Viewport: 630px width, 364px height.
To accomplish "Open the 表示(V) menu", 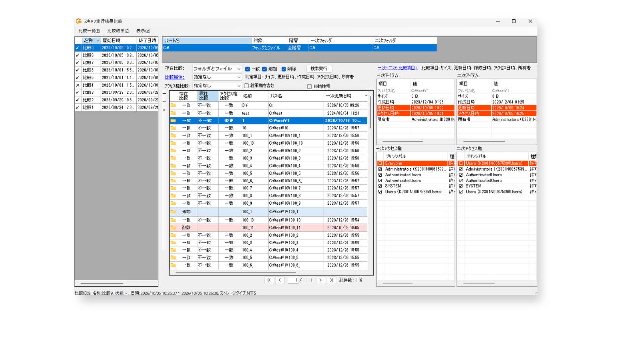I will [x=143, y=31].
